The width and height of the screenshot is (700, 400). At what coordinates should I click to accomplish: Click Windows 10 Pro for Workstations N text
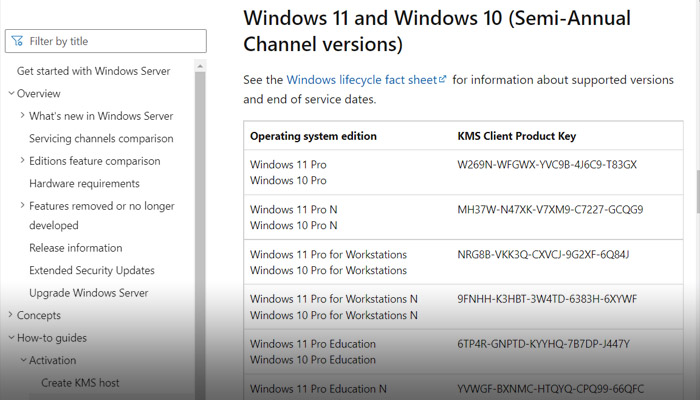tap(333, 315)
